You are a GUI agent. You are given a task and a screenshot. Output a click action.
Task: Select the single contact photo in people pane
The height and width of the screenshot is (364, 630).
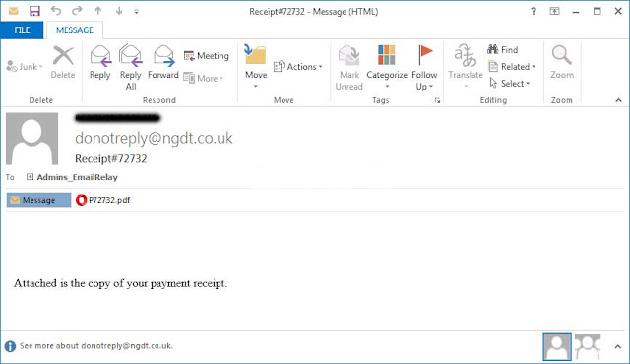(557, 346)
